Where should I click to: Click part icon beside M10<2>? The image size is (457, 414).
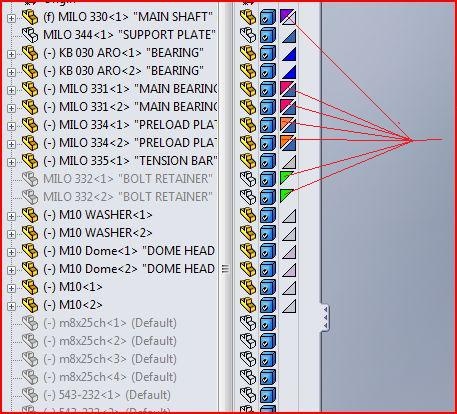30,305
